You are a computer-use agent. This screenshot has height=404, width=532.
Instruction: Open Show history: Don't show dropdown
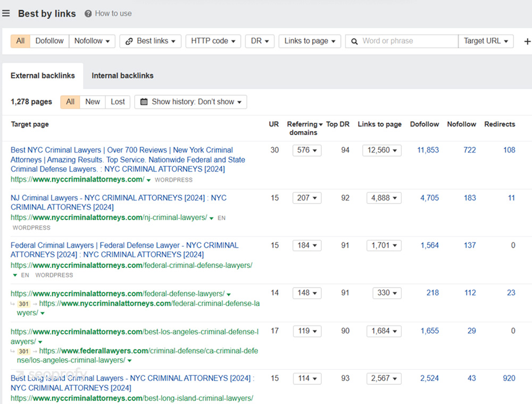coord(190,102)
